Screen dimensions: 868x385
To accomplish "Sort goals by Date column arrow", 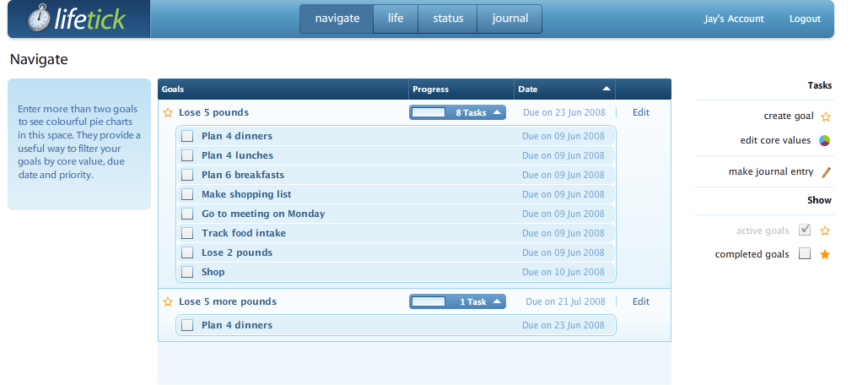I will [607, 89].
